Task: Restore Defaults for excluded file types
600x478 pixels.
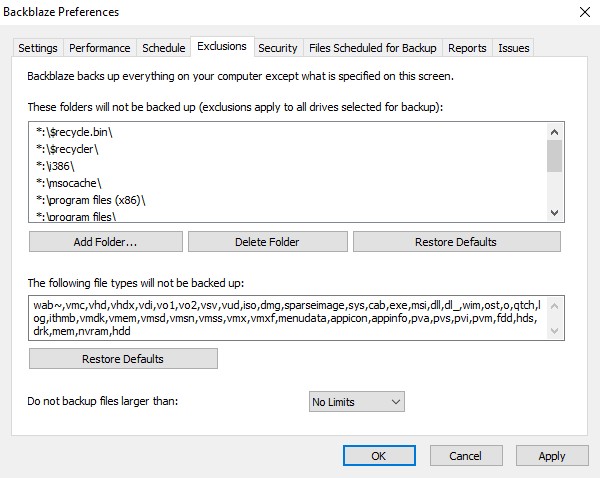Action: (123, 359)
